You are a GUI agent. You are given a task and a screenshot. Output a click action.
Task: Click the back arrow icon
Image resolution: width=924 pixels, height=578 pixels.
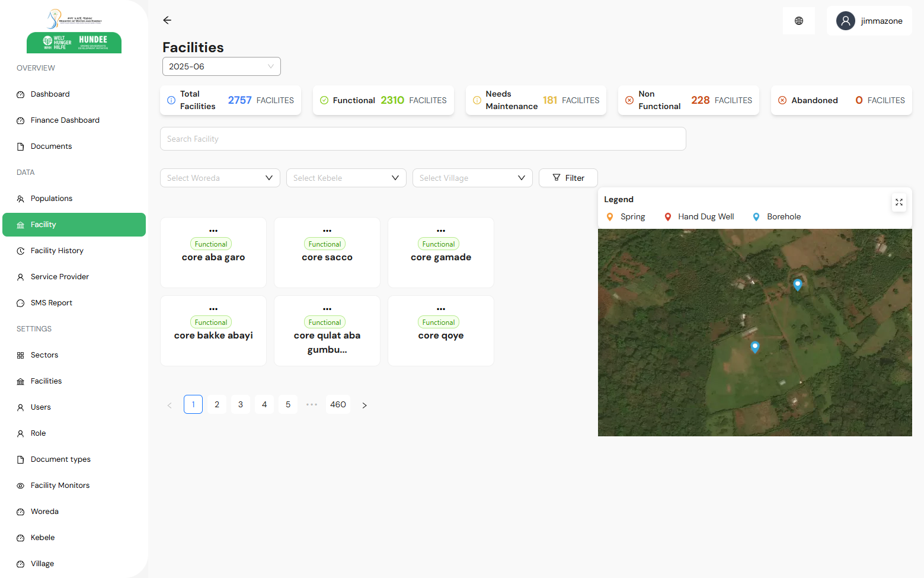(167, 20)
